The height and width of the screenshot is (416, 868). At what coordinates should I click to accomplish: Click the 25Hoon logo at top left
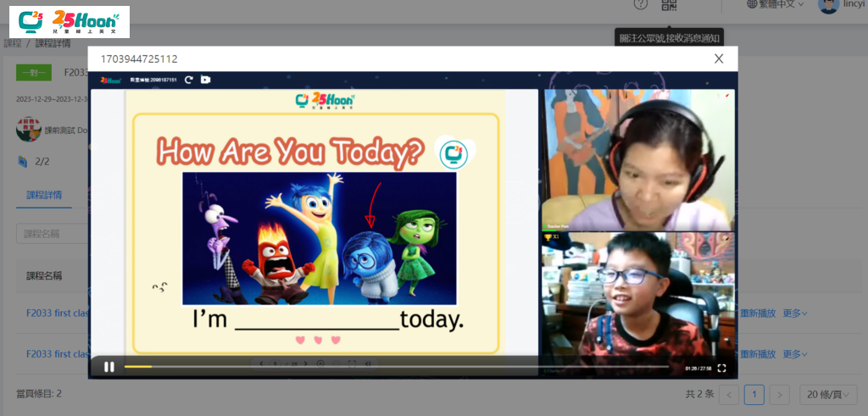tap(70, 22)
